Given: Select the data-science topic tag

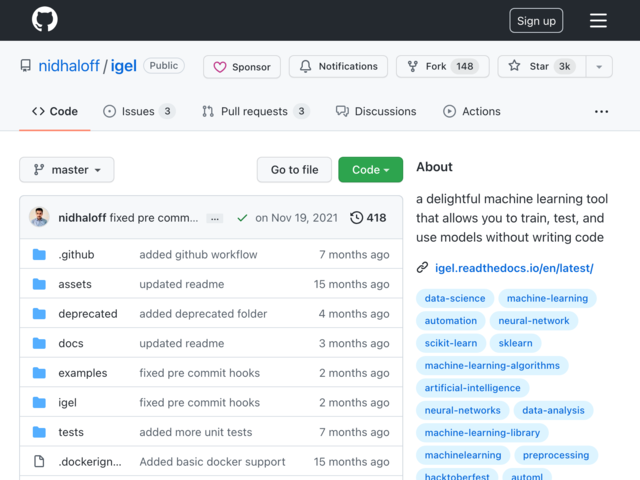Looking at the screenshot, I should (x=455, y=298).
